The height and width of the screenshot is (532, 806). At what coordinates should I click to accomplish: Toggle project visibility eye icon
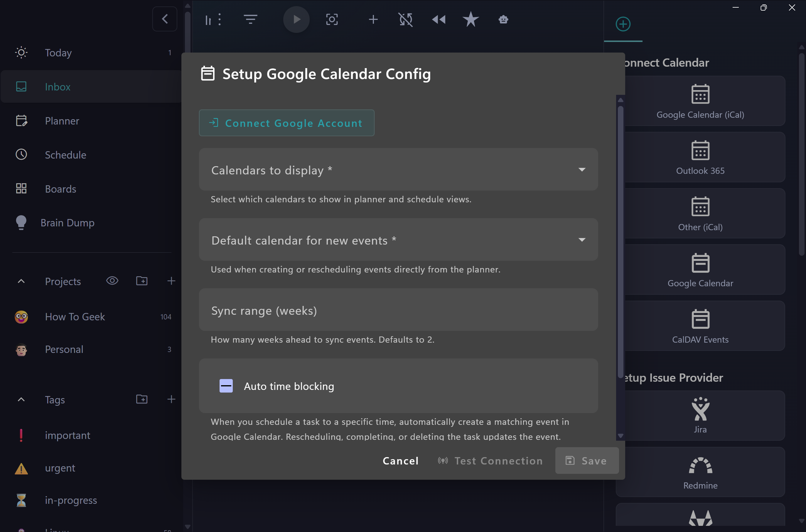(x=112, y=281)
